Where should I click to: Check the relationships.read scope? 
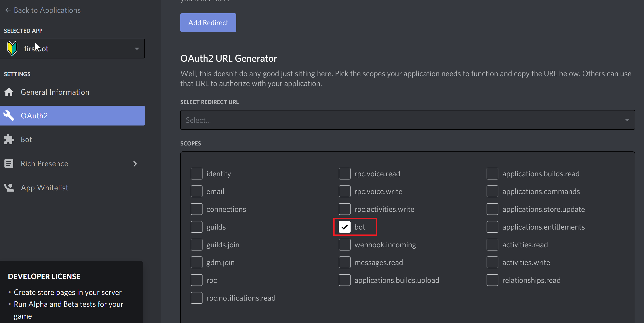coord(492,280)
